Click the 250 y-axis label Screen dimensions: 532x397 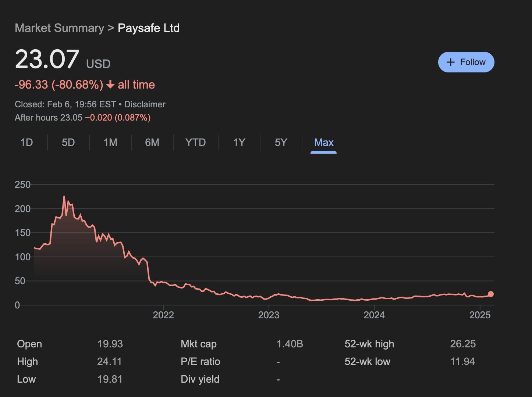pyautogui.click(x=22, y=185)
